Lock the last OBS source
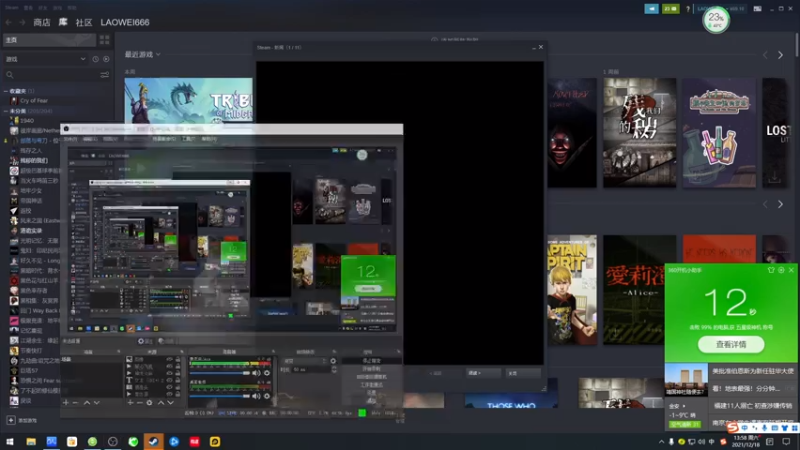This screenshot has width=800, height=450. 178,394
